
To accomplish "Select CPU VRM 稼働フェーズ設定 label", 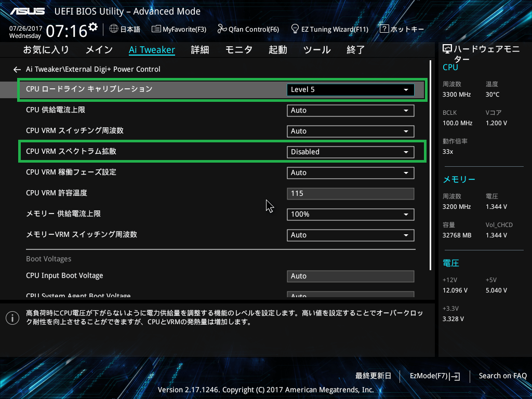I will (x=71, y=172).
